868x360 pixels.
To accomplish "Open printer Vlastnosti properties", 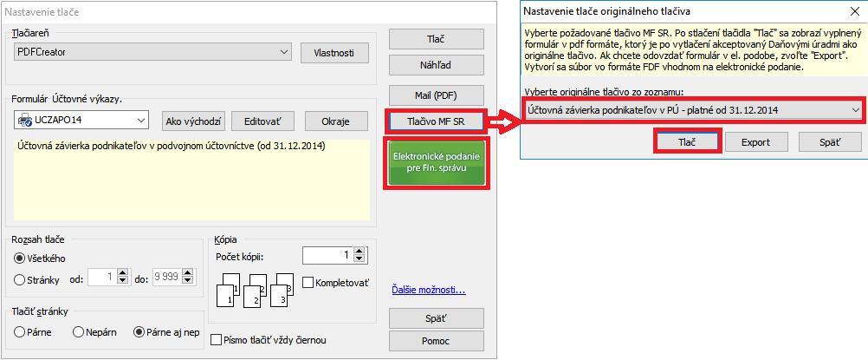I will click(334, 53).
